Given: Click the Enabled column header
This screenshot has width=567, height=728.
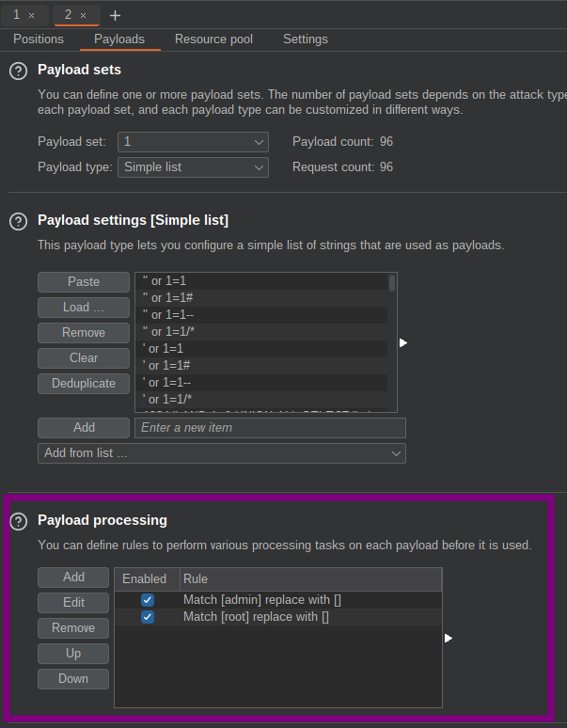Looking at the screenshot, I should pos(147,579).
